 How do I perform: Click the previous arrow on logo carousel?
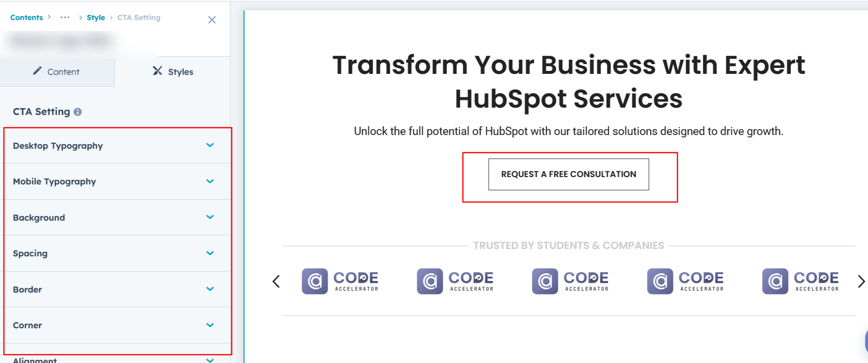276,281
